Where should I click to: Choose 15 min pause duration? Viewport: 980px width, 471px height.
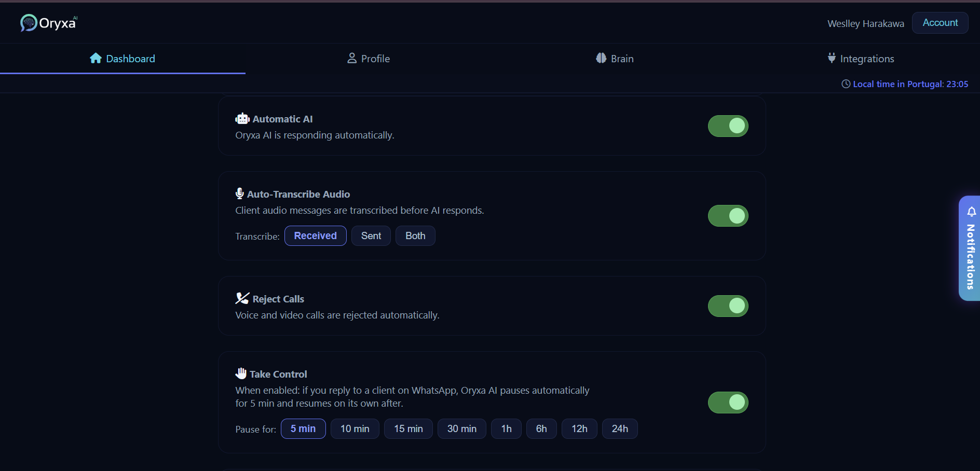[x=409, y=429]
